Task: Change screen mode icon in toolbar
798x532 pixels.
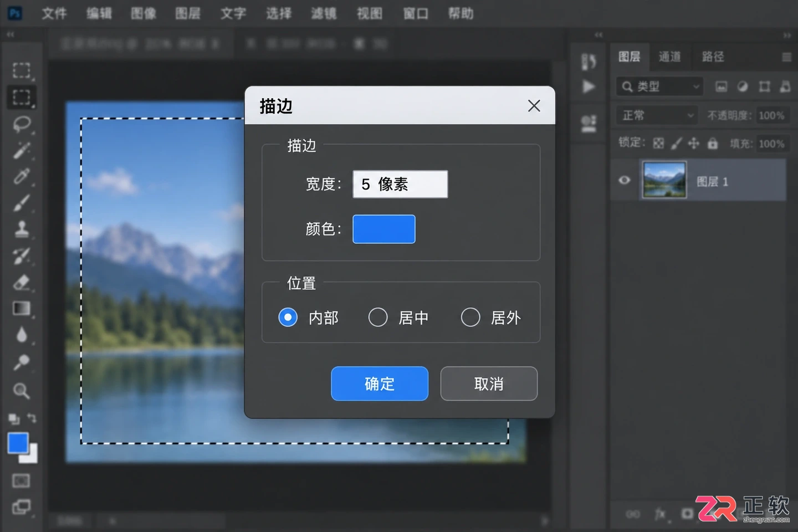Action: coord(22,507)
